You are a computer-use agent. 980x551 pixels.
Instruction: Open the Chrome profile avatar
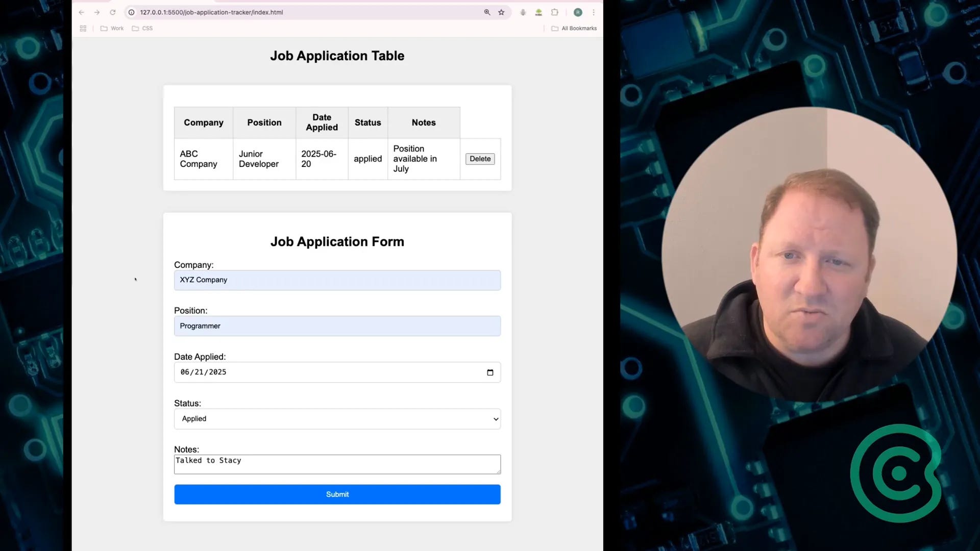pyautogui.click(x=578, y=12)
